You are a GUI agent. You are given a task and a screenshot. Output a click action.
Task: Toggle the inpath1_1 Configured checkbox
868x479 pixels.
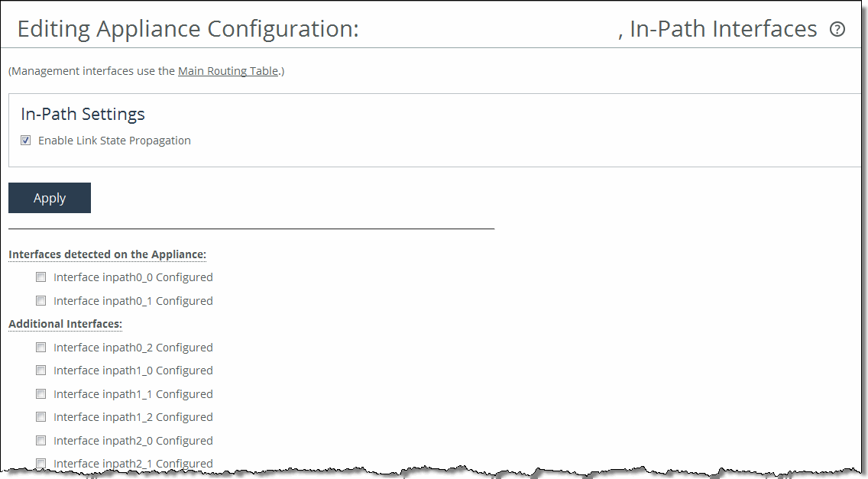[x=41, y=394]
